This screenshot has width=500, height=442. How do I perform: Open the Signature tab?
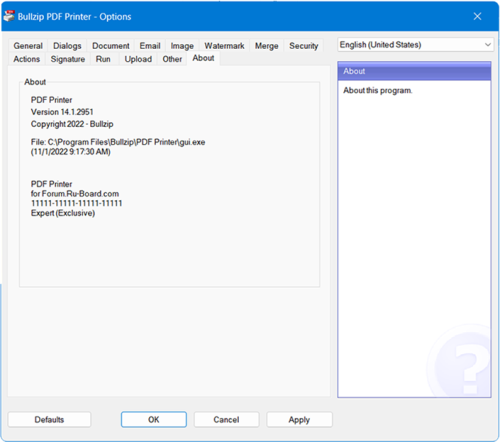click(68, 59)
